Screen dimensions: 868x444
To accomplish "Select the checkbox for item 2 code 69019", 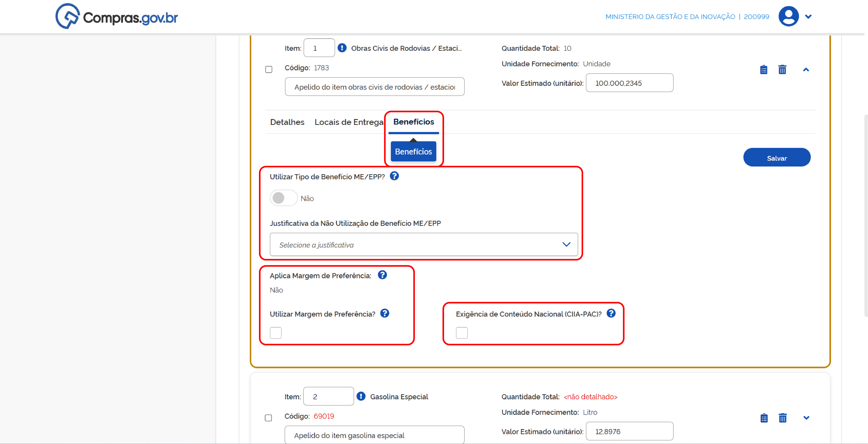I will 268,418.
